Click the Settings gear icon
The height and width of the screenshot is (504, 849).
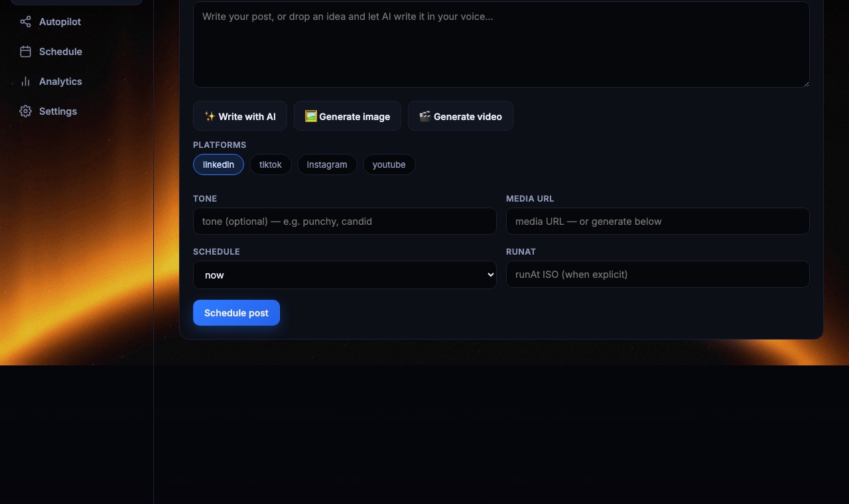pos(25,111)
